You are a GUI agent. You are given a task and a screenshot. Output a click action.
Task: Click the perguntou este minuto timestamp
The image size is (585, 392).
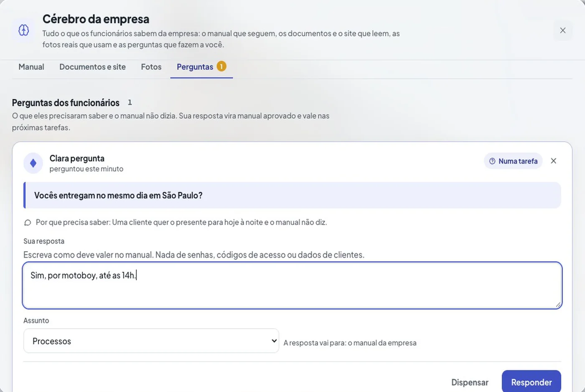coord(86,169)
